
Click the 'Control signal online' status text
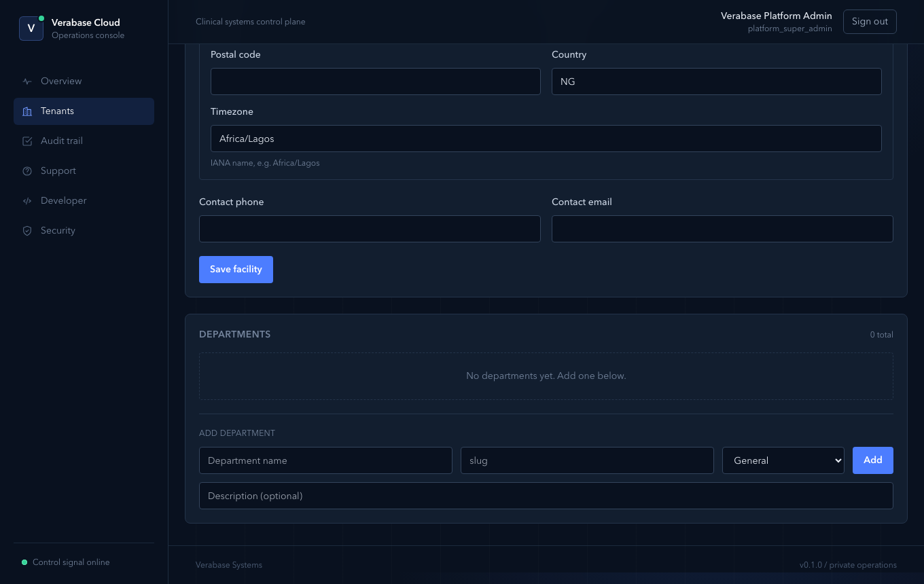pos(71,562)
